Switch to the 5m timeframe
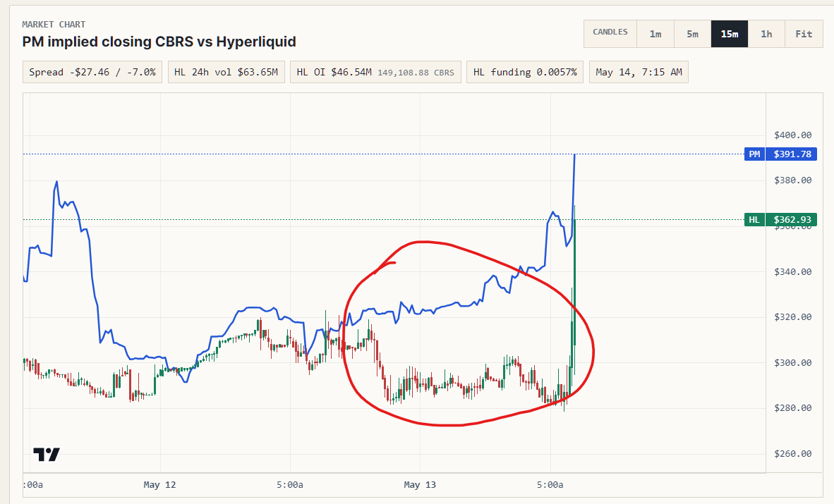Viewport: 834px width, 504px height. 692,34
